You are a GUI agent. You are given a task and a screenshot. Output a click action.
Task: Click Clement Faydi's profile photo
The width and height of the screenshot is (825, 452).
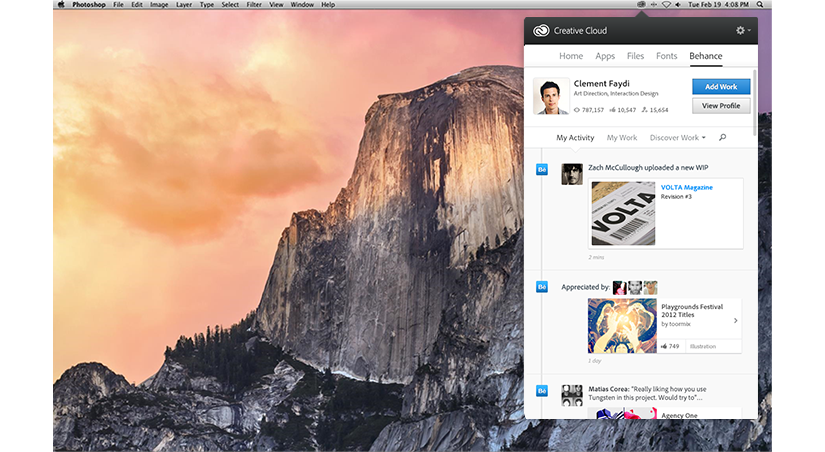pos(551,96)
